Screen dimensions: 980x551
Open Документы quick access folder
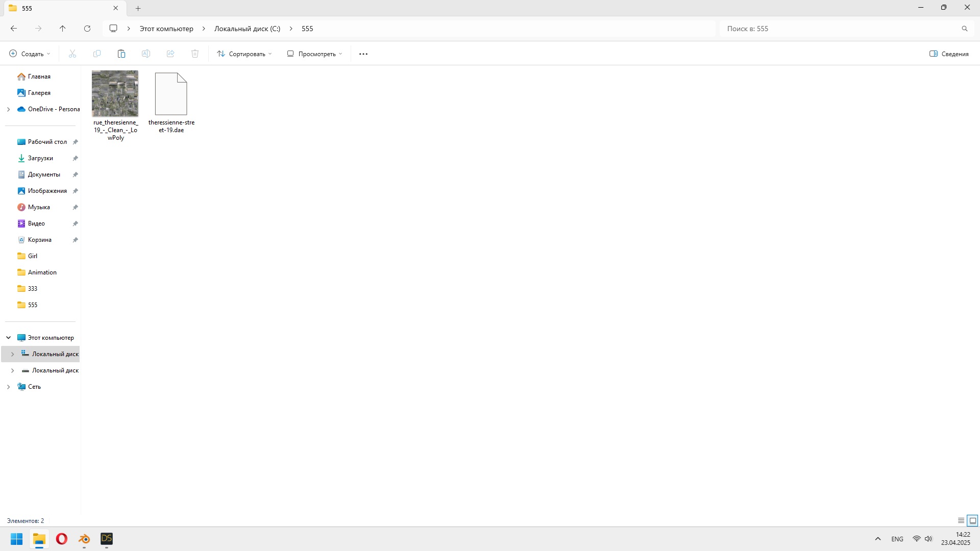tap(44, 174)
